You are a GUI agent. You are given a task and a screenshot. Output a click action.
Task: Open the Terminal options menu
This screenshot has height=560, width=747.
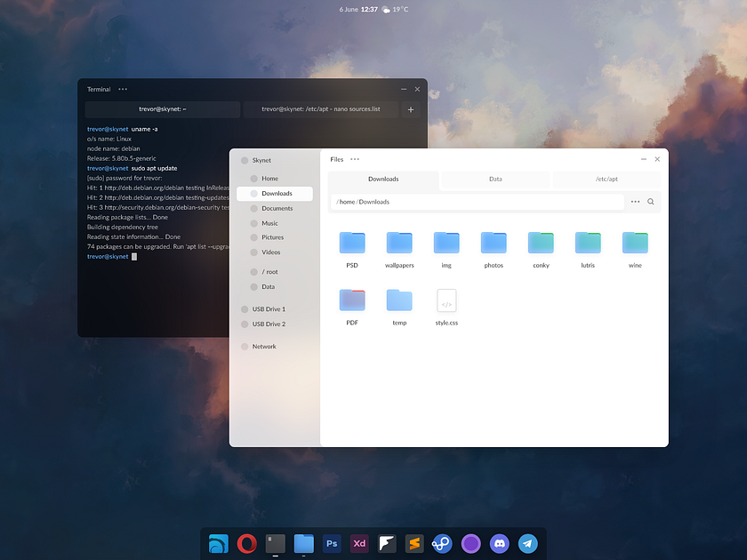[x=122, y=89]
